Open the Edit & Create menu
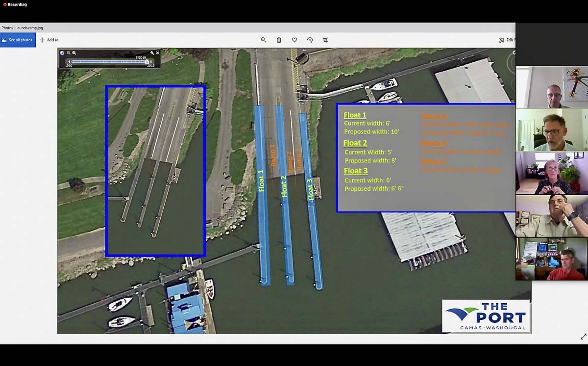Screen dimensions: 588x366 (507, 40)
